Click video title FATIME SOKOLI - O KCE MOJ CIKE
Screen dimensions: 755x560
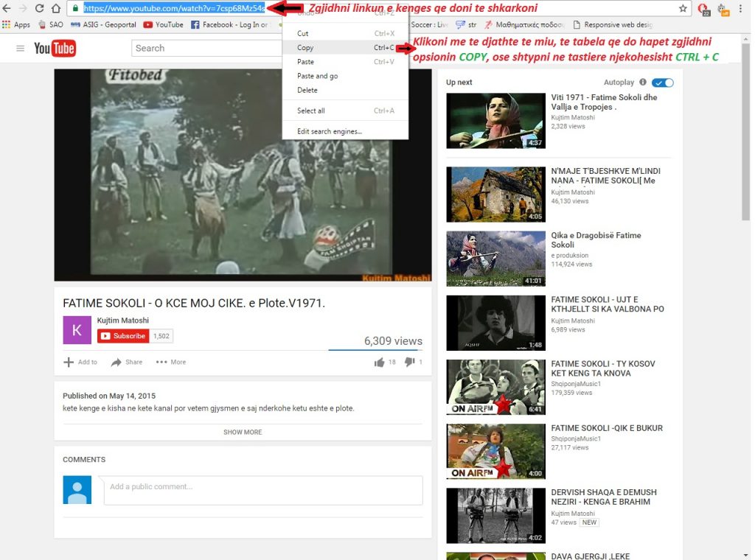coord(194,303)
